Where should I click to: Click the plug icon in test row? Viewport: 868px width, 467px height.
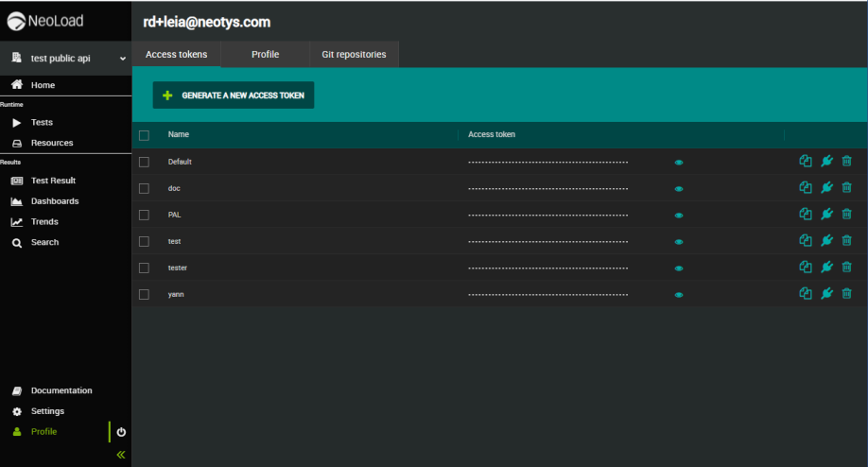coord(826,241)
